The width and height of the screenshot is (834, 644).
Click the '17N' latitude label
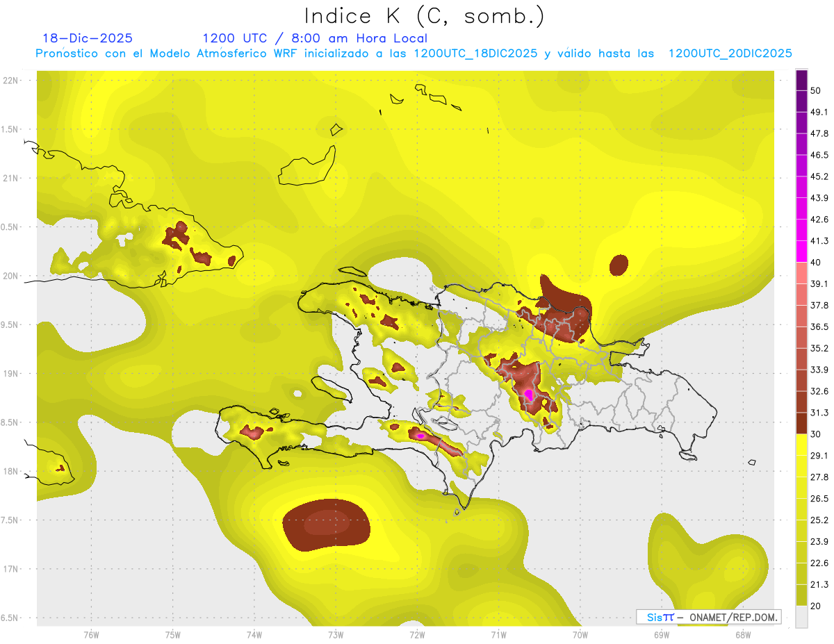point(11,570)
